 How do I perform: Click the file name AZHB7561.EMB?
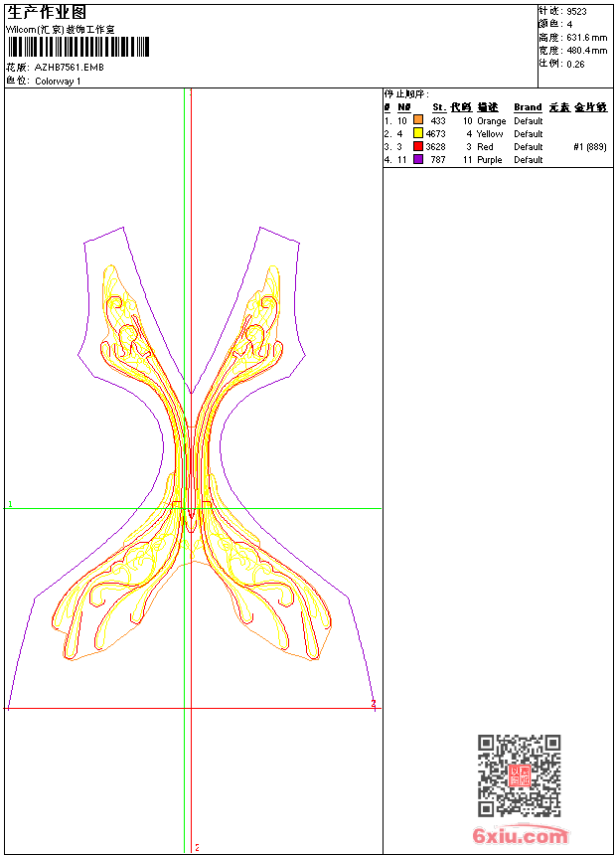coord(69,68)
